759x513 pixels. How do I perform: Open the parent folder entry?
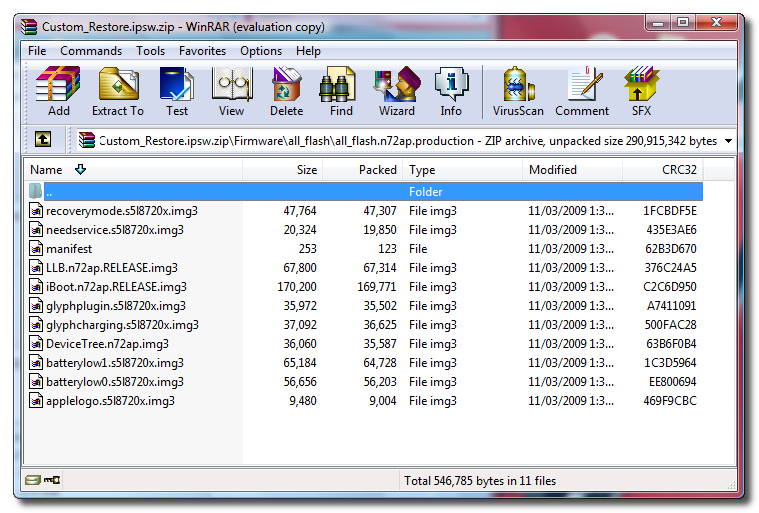(x=50, y=192)
